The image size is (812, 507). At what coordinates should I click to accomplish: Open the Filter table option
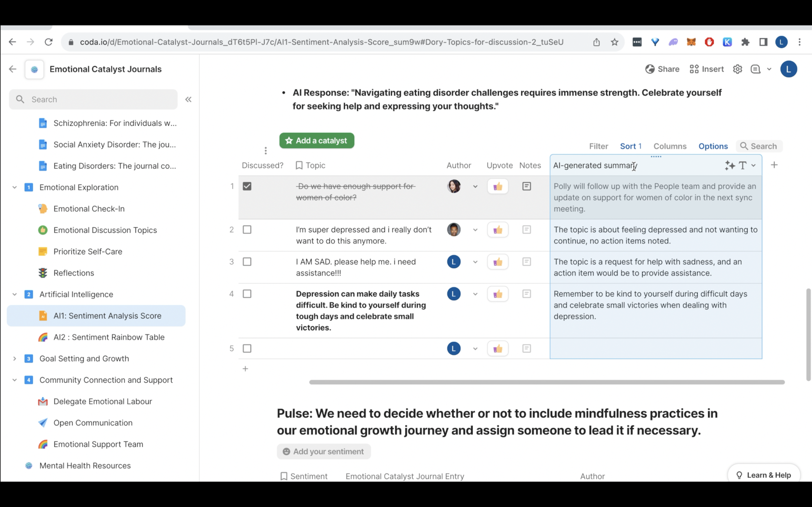click(598, 146)
